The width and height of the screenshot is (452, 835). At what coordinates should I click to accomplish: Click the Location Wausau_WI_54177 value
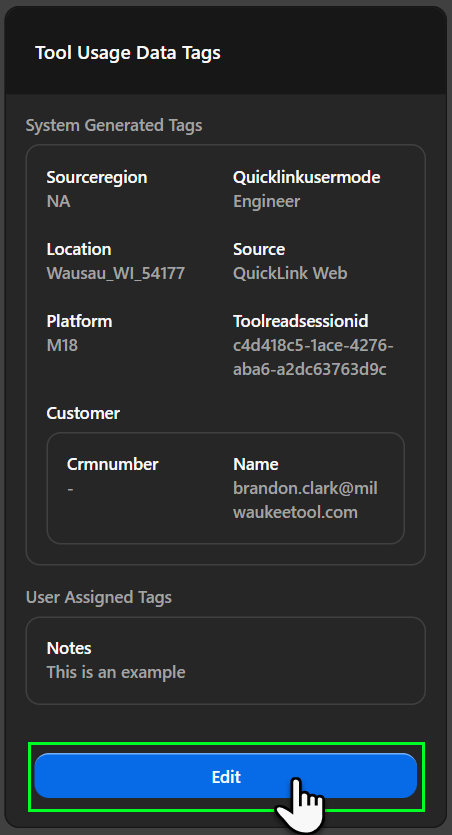point(116,273)
